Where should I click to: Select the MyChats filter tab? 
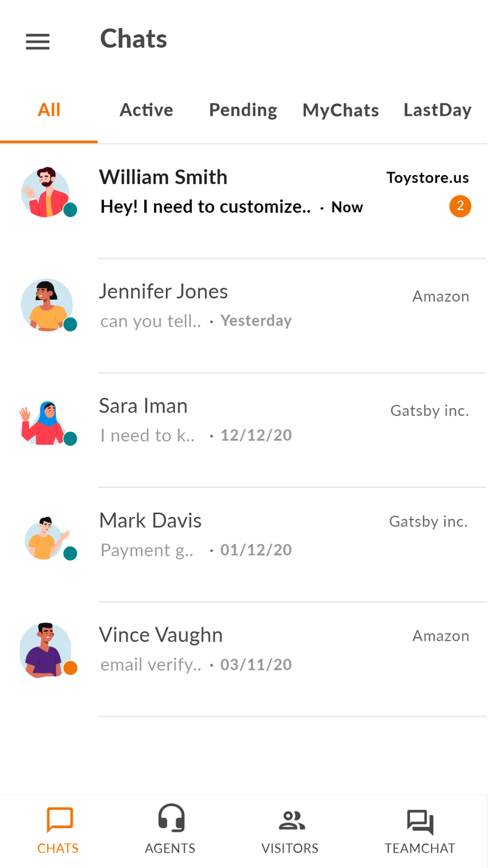coord(340,110)
